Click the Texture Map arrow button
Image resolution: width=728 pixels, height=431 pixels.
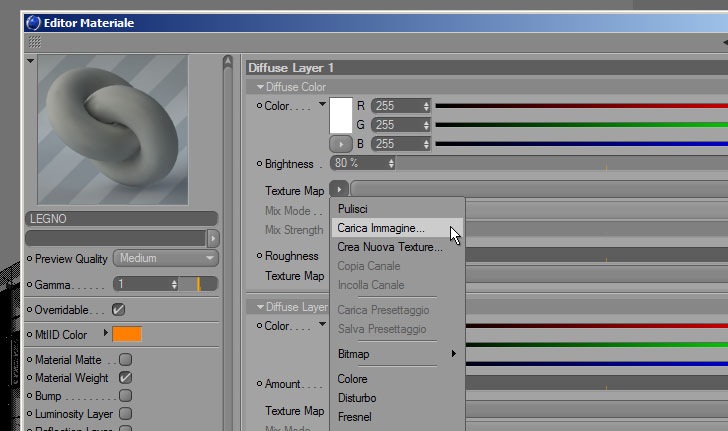(339, 189)
